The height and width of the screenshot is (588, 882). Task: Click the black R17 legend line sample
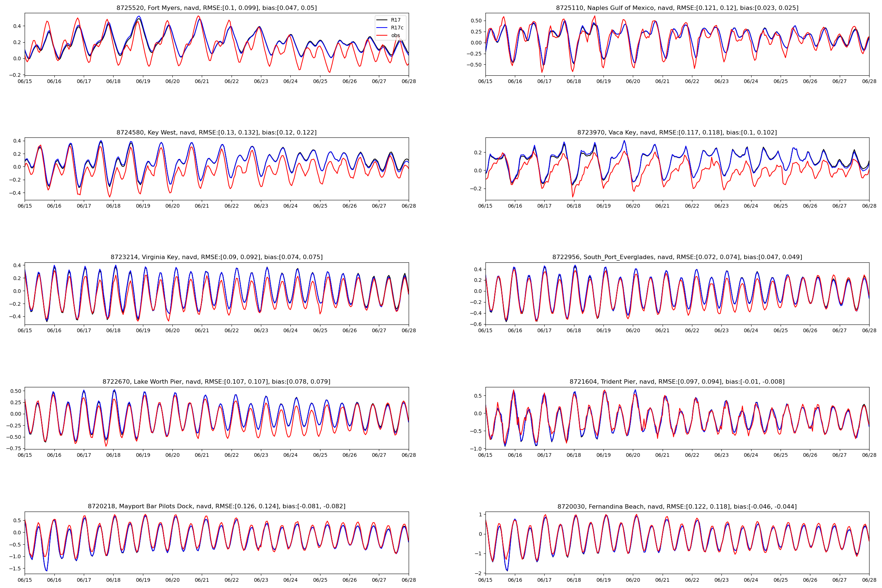(x=381, y=20)
